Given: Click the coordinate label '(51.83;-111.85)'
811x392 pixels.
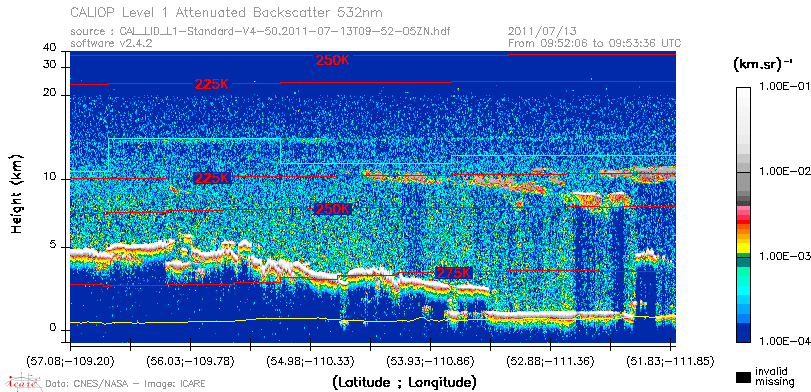Looking at the screenshot, I should tap(670, 361).
